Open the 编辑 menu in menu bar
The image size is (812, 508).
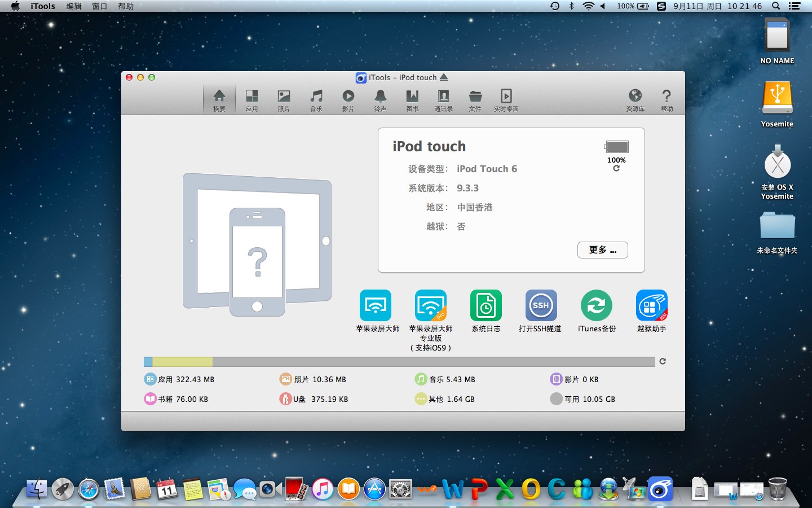pos(74,6)
